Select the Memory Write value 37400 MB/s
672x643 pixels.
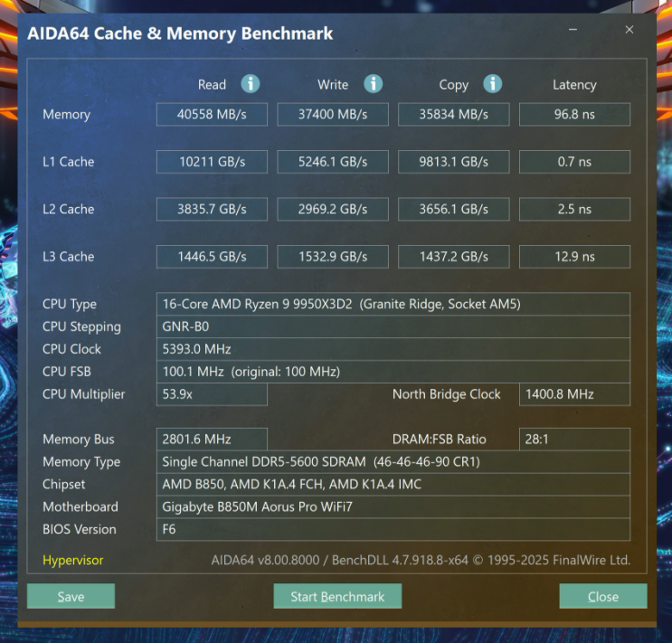point(333,115)
